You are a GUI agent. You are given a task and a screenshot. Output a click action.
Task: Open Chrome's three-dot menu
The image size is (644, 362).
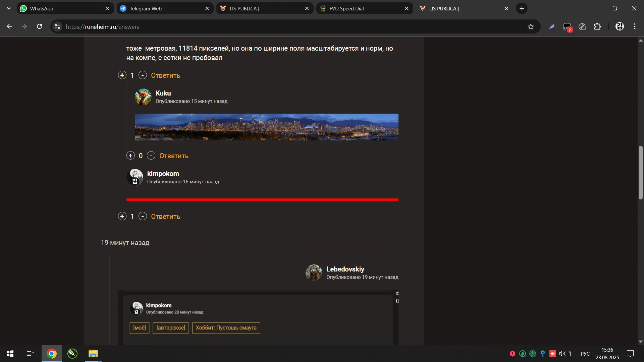[x=635, y=27]
